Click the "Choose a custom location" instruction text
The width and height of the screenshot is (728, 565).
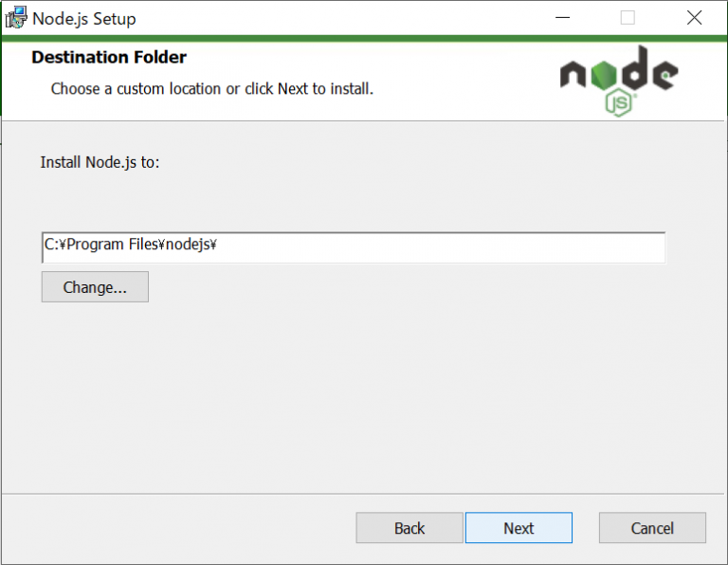click(x=212, y=89)
